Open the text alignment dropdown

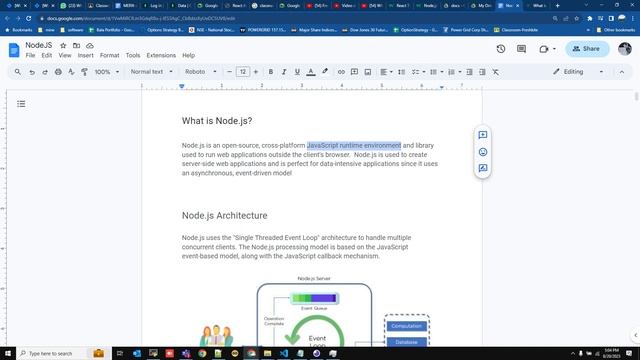pos(386,72)
